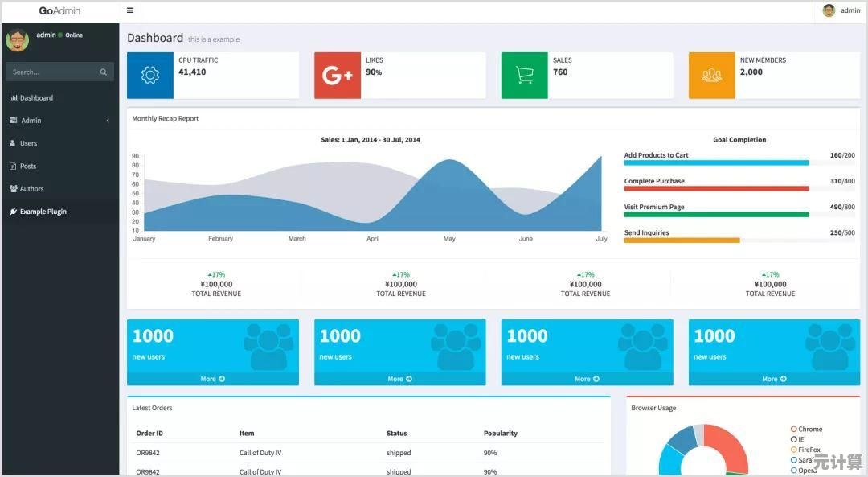
Task: Click the Add Products to Cart progress bar
Action: (x=716, y=162)
